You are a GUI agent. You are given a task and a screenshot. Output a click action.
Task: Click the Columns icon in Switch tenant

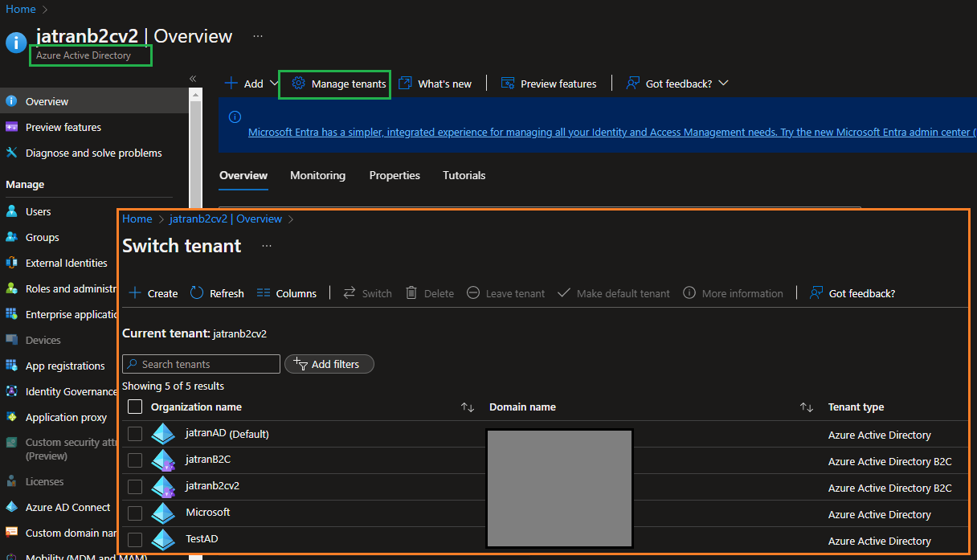point(264,293)
